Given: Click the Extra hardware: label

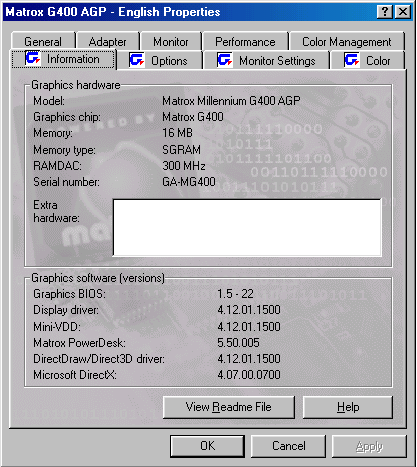Looking at the screenshot, I should (56, 211).
